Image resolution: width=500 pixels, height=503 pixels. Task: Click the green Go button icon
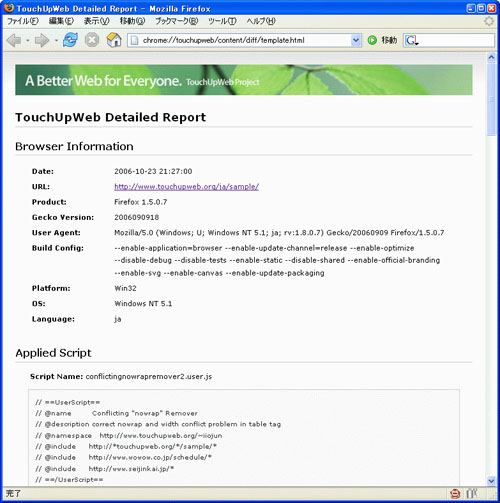coord(372,40)
